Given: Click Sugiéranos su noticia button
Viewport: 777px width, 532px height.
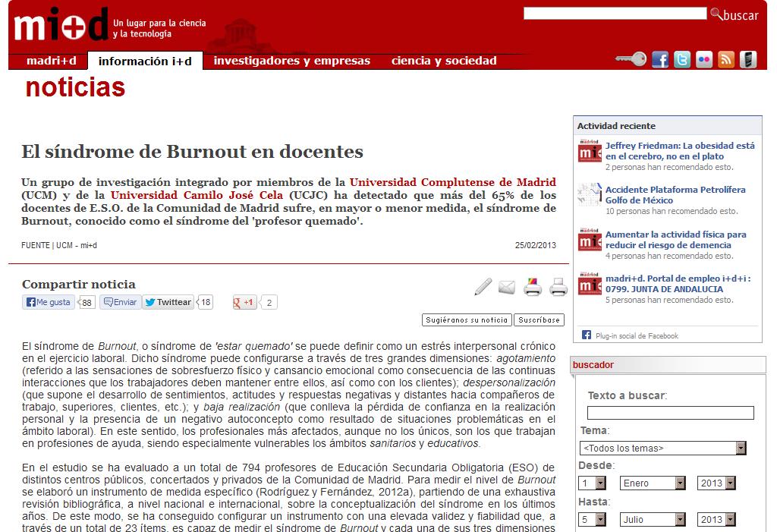Looking at the screenshot, I should coord(467,320).
